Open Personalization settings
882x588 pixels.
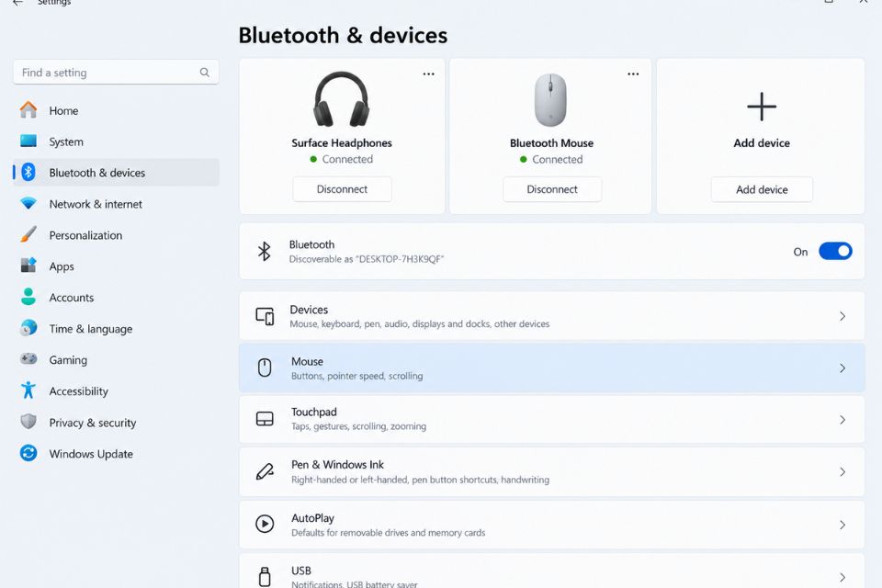tap(116, 235)
